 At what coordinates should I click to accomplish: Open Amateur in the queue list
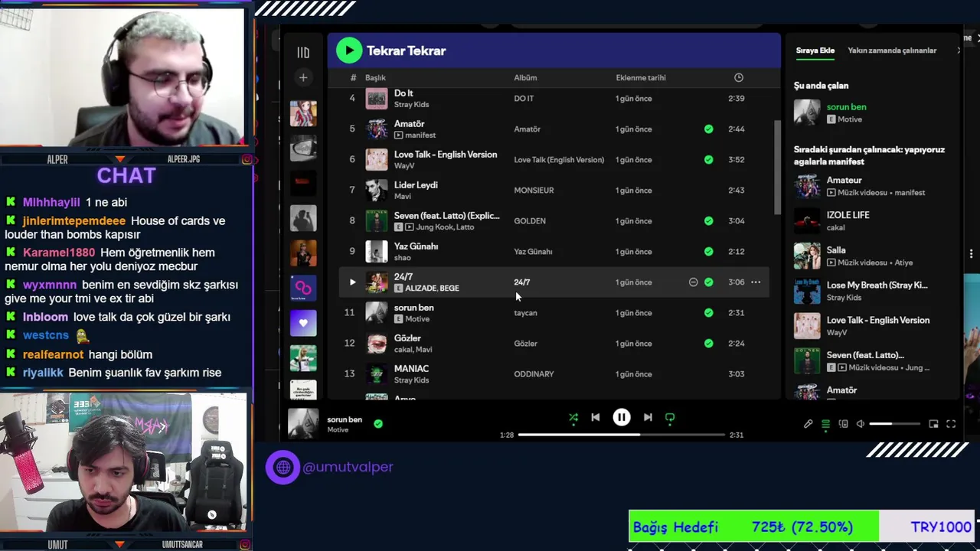[x=844, y=180]
